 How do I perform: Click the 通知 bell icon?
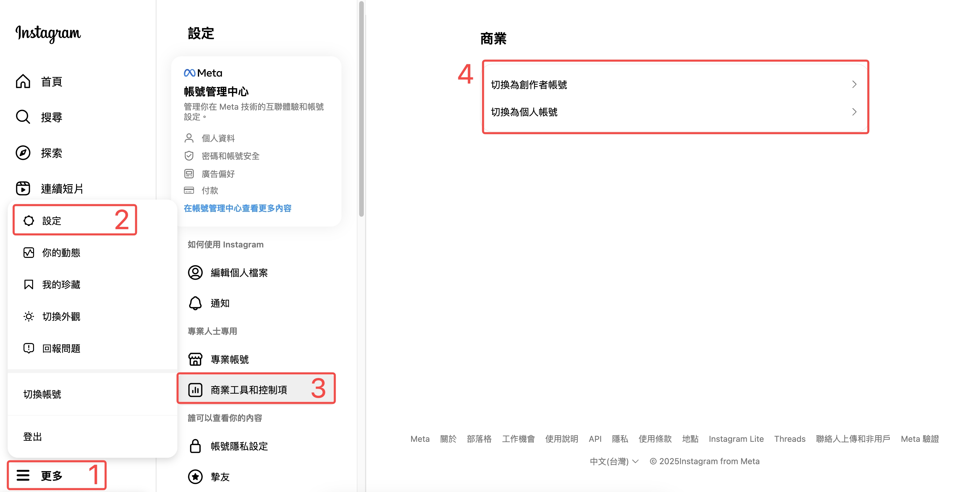[x=195, y=303]
